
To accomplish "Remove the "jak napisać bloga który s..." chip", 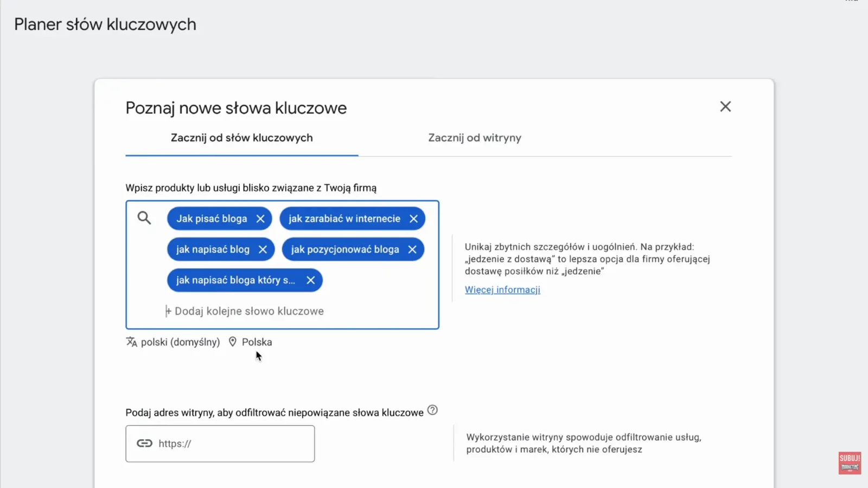I will 311,280.
